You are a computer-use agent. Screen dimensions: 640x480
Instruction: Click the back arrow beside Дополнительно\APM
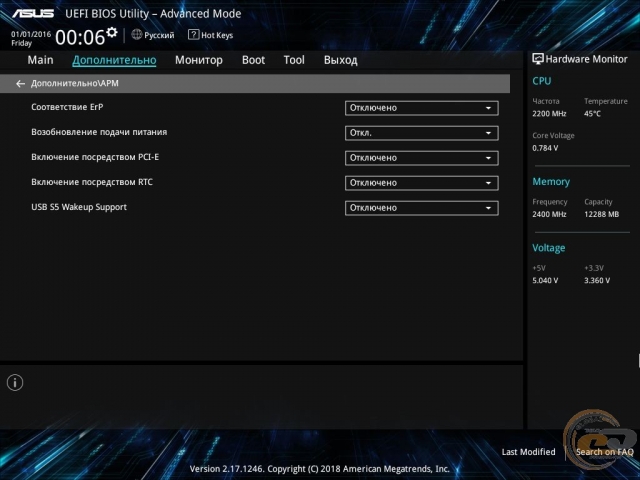(x=20, y=84)
